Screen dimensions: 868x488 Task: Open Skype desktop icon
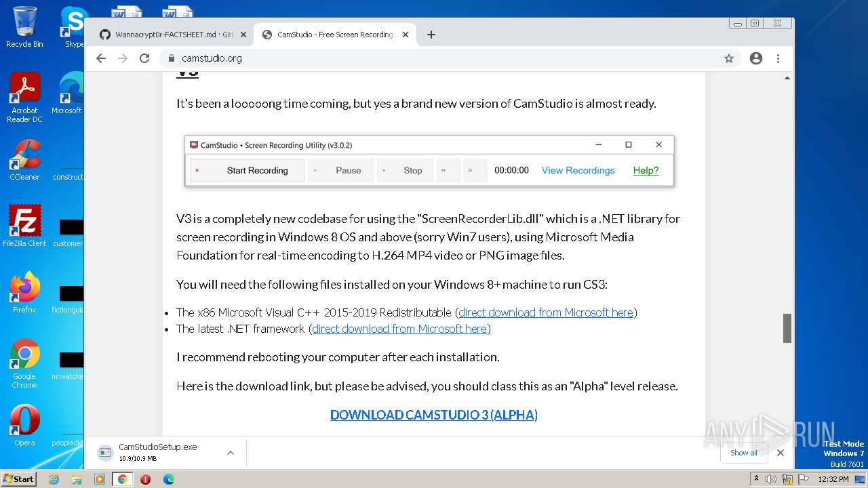click(74, 27)
